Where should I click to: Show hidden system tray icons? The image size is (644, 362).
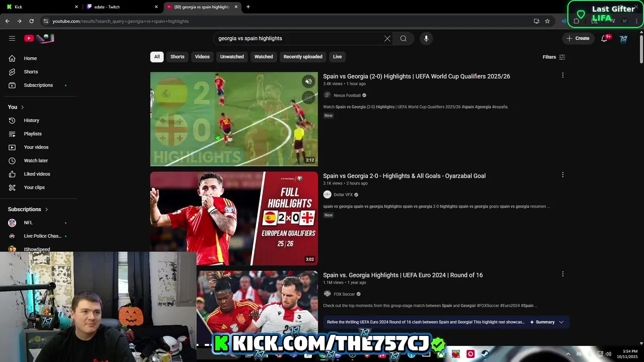(568, 354)
